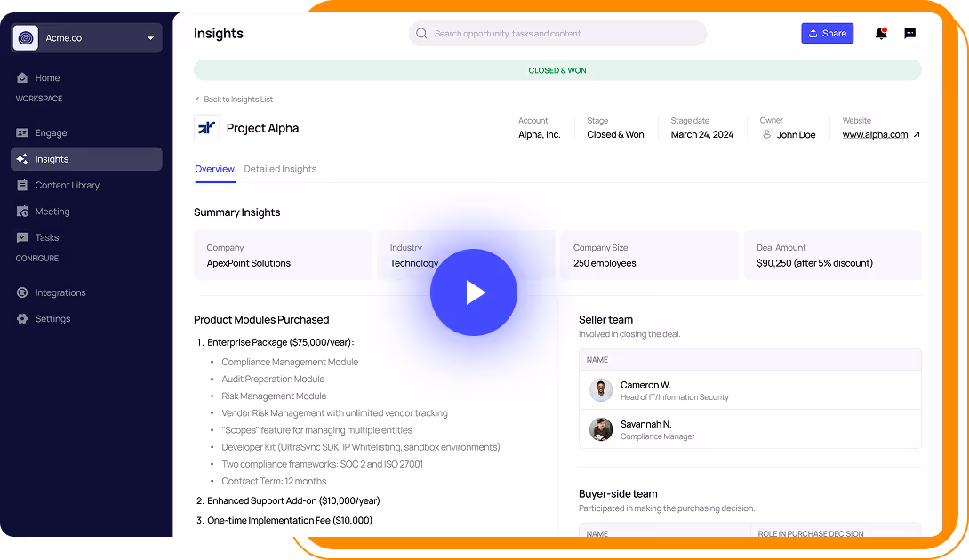Click Compliance Management Module bullet
This screenshot has height=560, width=969.
pos(290,362)
